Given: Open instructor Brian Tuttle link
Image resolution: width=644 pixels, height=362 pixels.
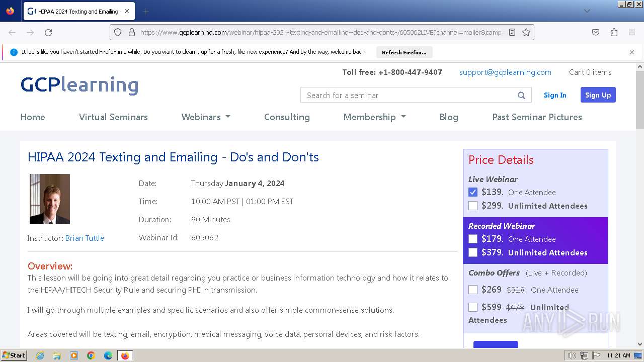Looking at the screenshot, I should pyautogui.click(x=85, y=238).
